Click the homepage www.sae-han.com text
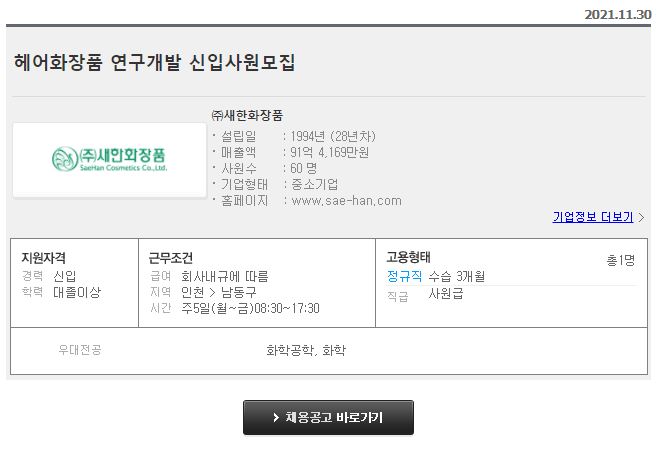The width and height of the screenshot is (658, 470). [x=347, y=201]
